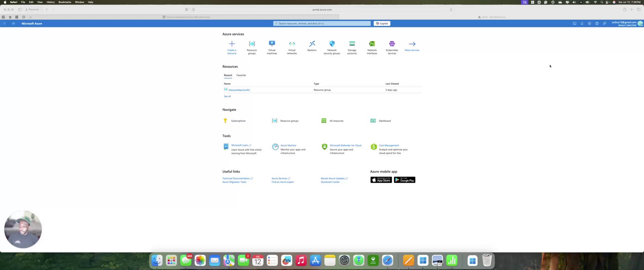Viewport: 644px width, 270px height.
Task: Switch to Favorite resources tab
Action: (x=241, y=75)
